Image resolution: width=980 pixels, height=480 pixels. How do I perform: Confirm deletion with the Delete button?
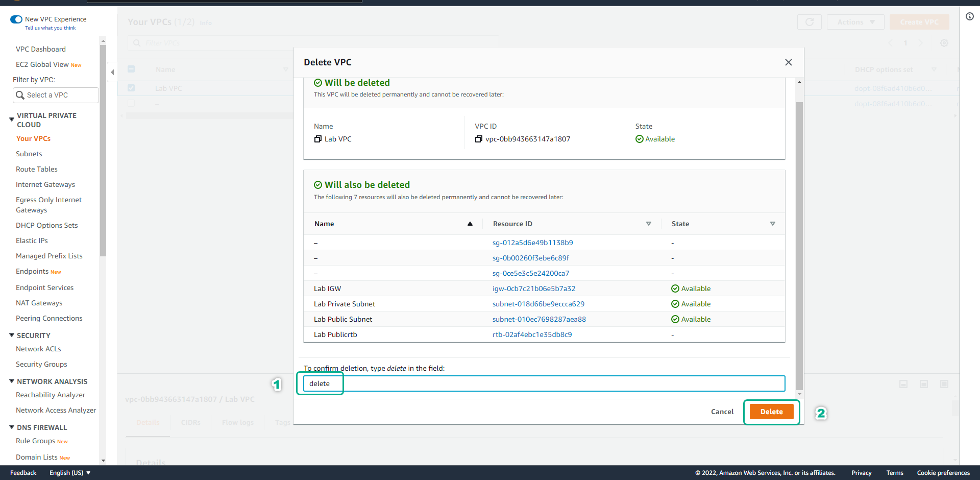(x=771, y=412)
